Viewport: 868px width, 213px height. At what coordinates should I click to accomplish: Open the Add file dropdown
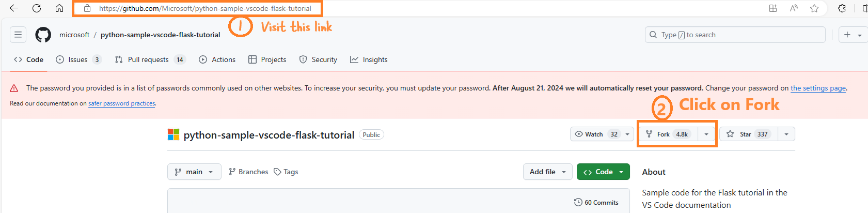click(x=548, y=172)
